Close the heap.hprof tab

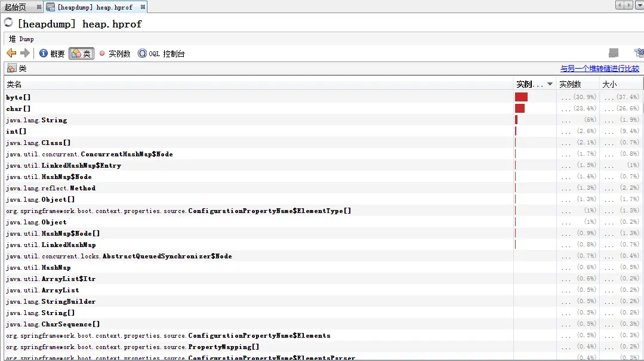pos(143,7)
